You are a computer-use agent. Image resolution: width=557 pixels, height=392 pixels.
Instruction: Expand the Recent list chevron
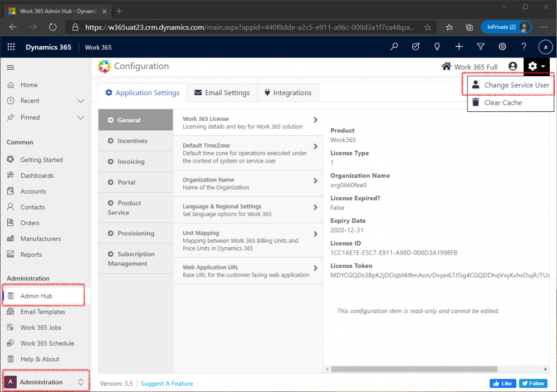[x=81, y=101]
